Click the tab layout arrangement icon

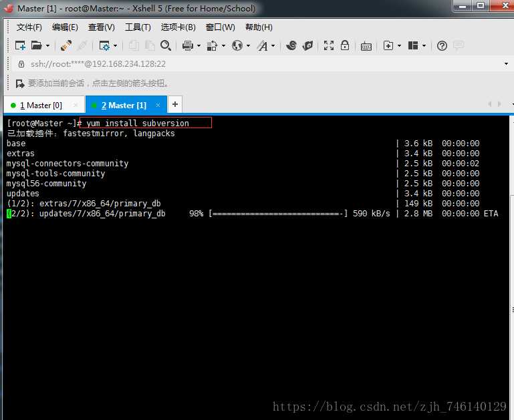[413, 45]
